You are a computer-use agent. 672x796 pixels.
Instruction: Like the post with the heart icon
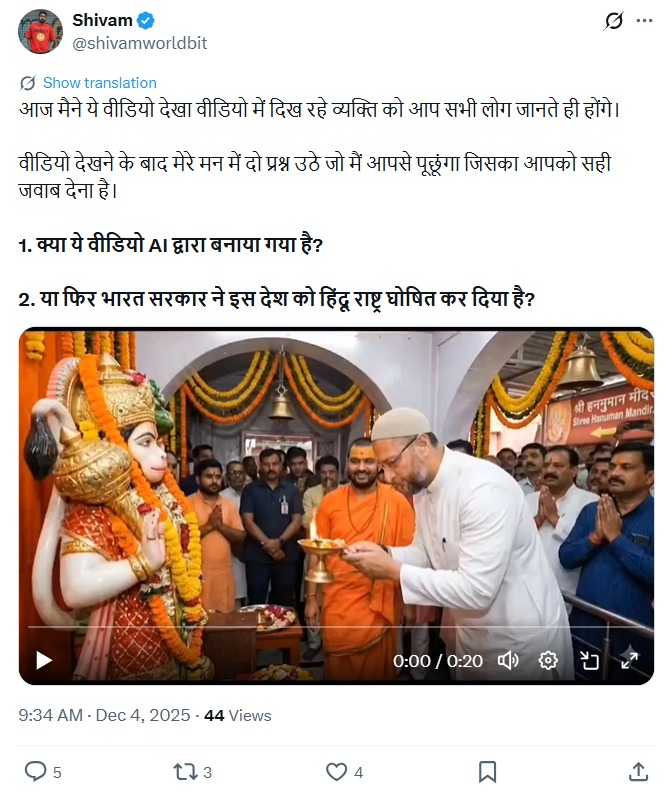point(337,772)
